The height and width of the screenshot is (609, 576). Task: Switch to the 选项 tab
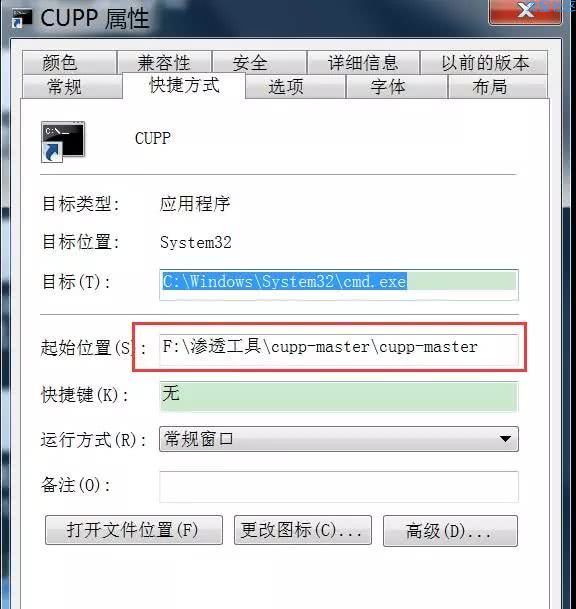(295, 86)
